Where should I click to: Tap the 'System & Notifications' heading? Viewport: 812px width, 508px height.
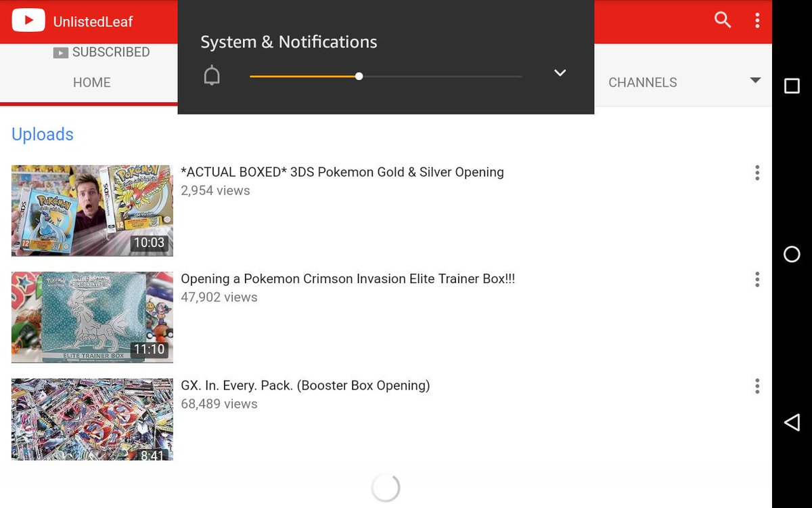click(289, 42)
